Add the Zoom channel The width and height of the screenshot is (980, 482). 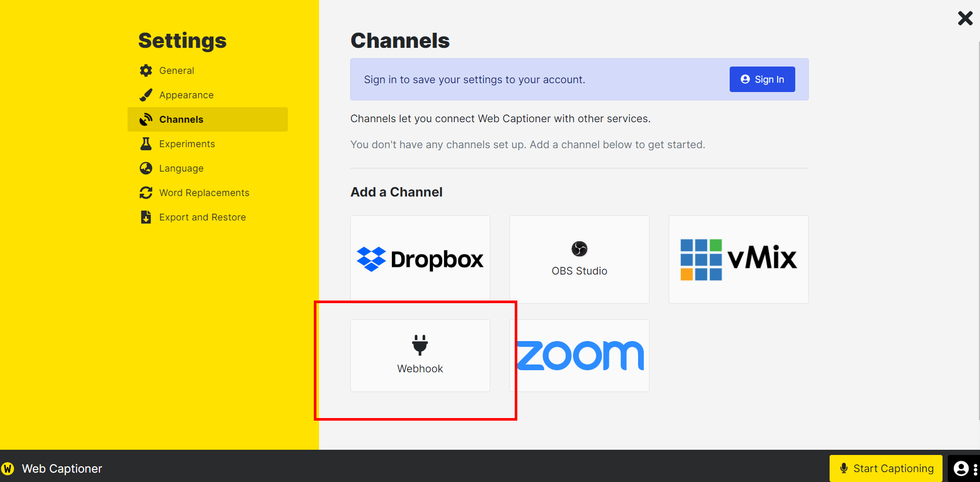(x=579, y=356)
